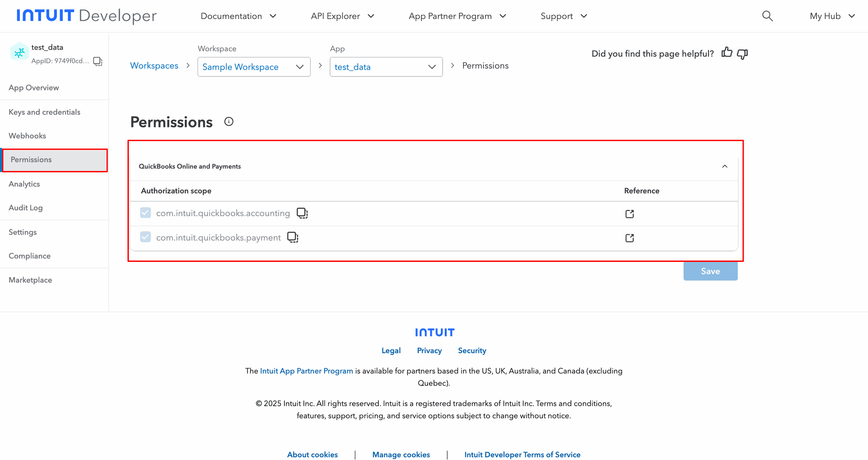Open the Intuit App Partner Program link
The height and width of the screenshot is (460, 868).
tap(307, 371)
